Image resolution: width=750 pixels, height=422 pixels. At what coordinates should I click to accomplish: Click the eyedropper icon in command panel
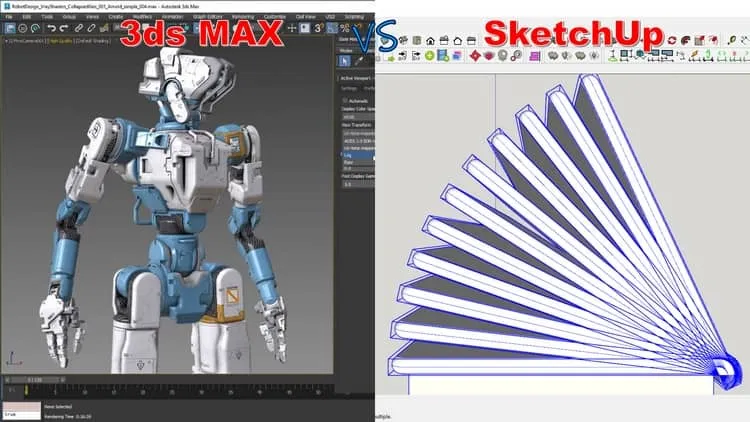click(x=358, y=60)
